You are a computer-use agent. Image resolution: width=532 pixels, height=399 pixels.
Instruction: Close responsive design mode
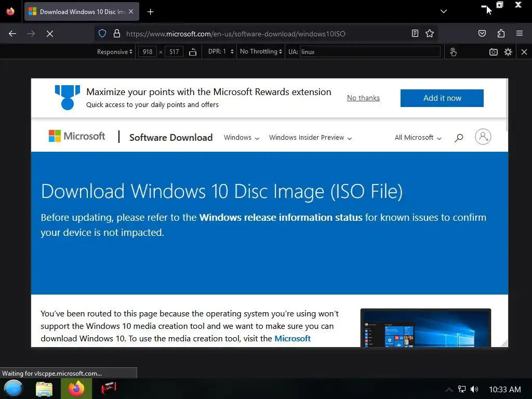pos(524,52)
